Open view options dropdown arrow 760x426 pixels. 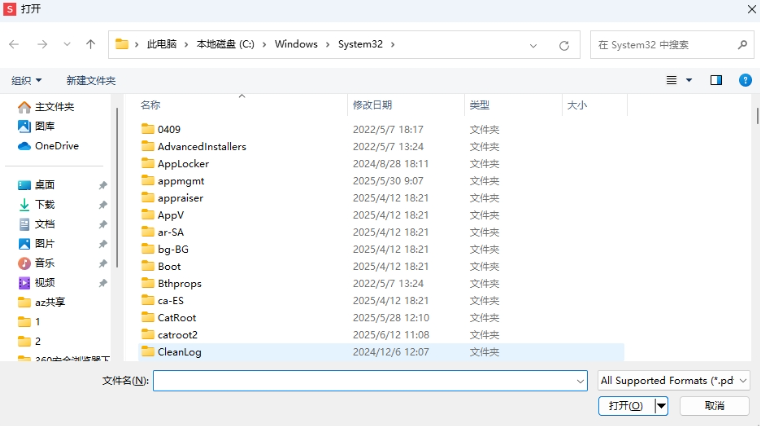(x=689, y=80)
